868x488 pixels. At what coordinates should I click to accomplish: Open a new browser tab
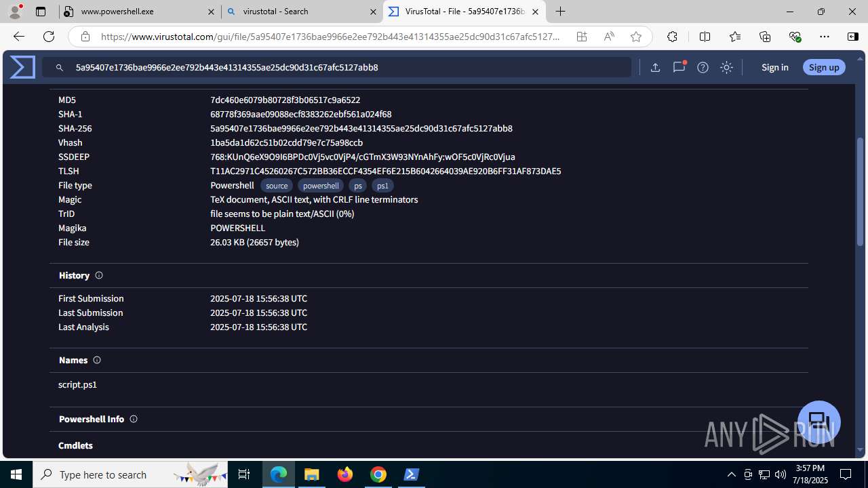(x=560, y=12)
